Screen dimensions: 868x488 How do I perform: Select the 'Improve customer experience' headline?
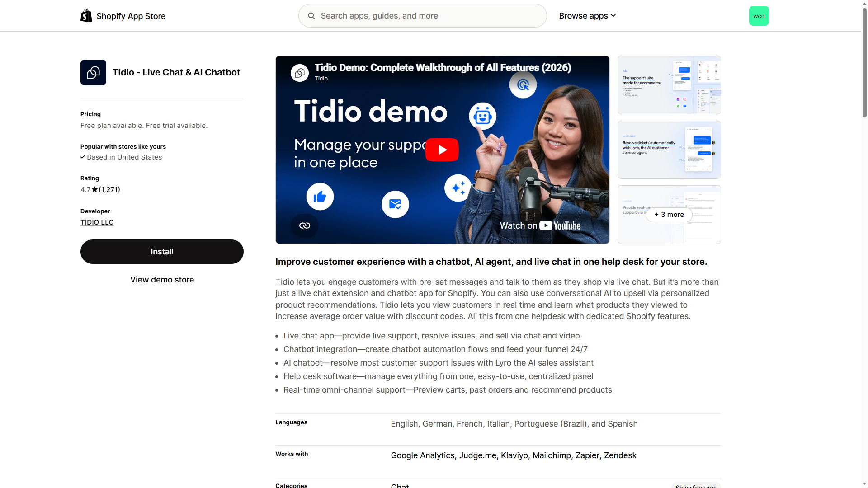click(491, 262)
